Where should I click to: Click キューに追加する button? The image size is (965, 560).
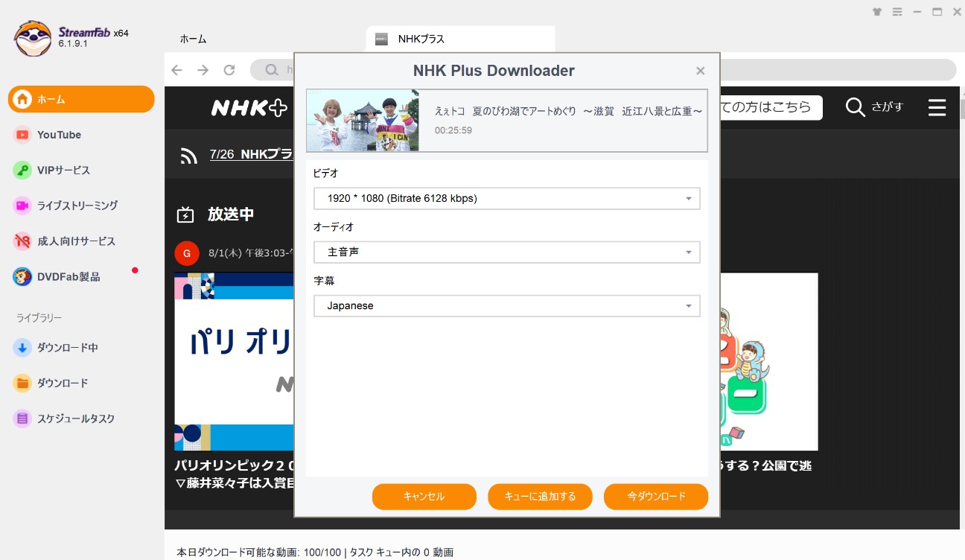pyautogui.click(x=540, y=497)
